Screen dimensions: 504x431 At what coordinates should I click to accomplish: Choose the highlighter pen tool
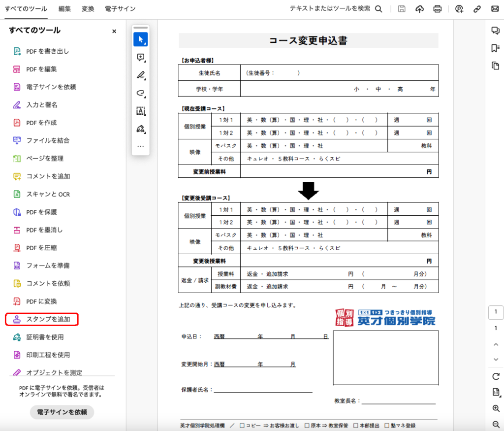coord(140,75)
